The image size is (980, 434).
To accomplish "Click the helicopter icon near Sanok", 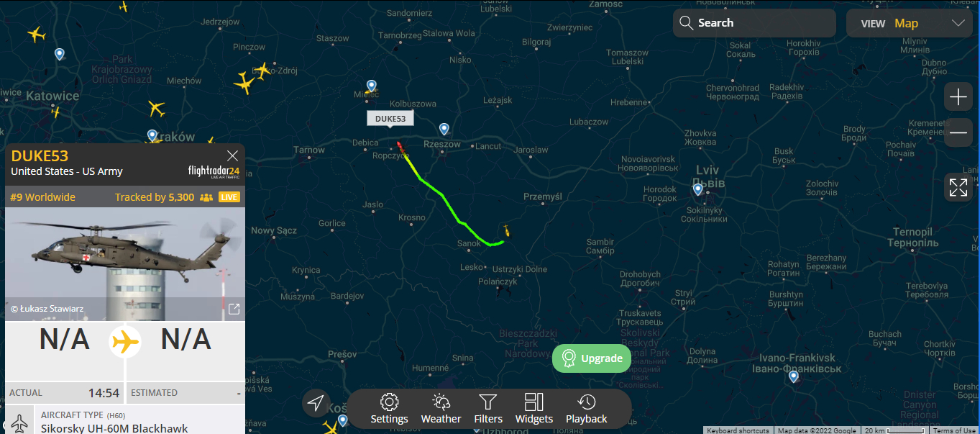I will point(505,231).
